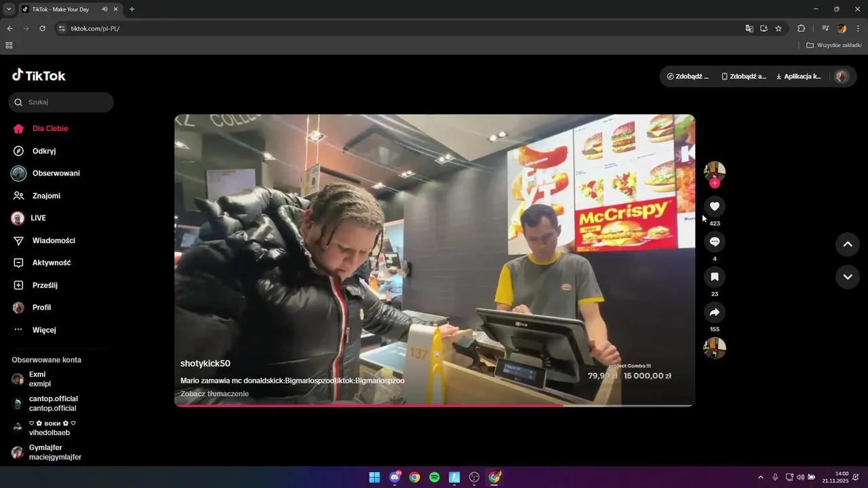
Task: Open Discord from the taskbar
Action: tap(395, 477)
